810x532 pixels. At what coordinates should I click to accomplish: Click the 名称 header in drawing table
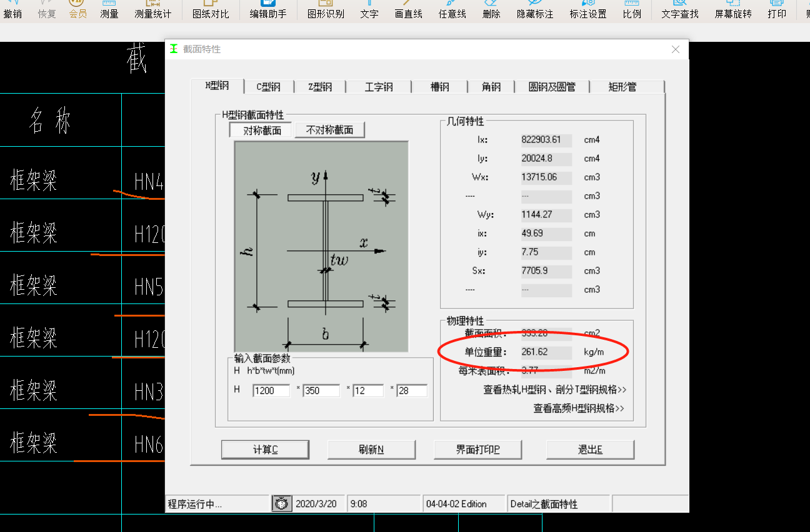click(x=50, y=121)
